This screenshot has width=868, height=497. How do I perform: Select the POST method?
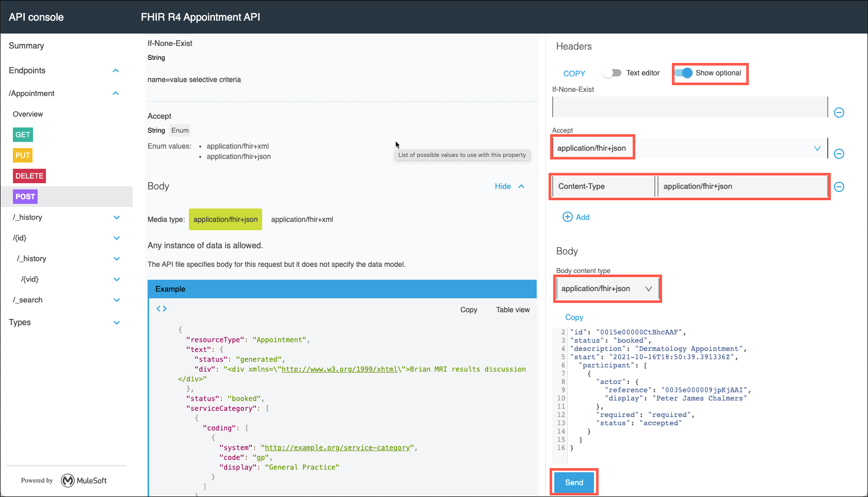pyautogui.click(x=25, y=197)
